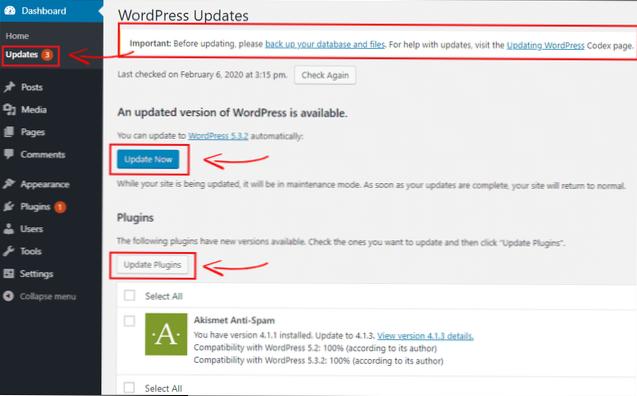The width and height of the screenshot is (637, 396).
Task: Click the WordPress Updates page heading
Action: pyautogui.click(x=183, y=15)
